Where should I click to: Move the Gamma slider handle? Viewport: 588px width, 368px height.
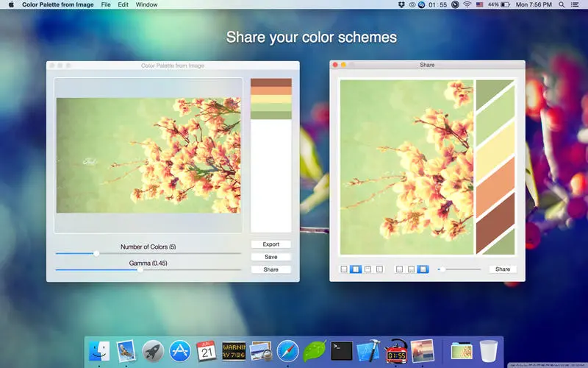140,269
